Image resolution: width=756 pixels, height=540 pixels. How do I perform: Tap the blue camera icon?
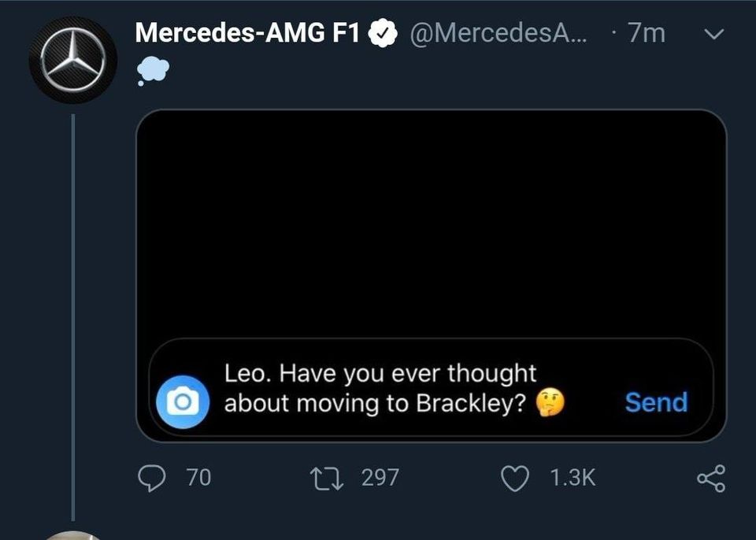coord(183,401)
